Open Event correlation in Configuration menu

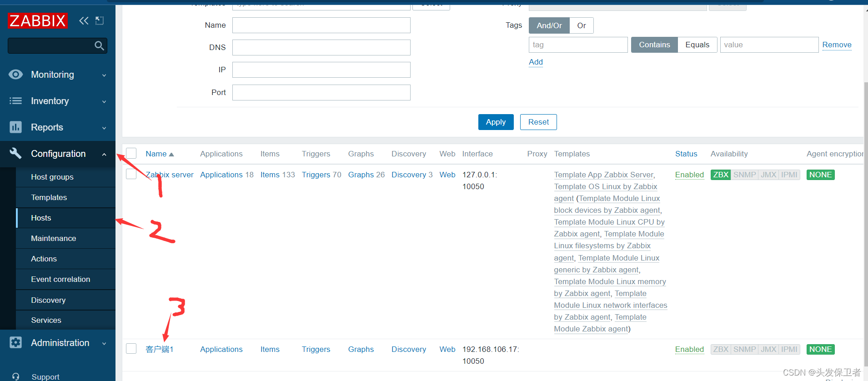pyautogui.click(x=65, y=279)
